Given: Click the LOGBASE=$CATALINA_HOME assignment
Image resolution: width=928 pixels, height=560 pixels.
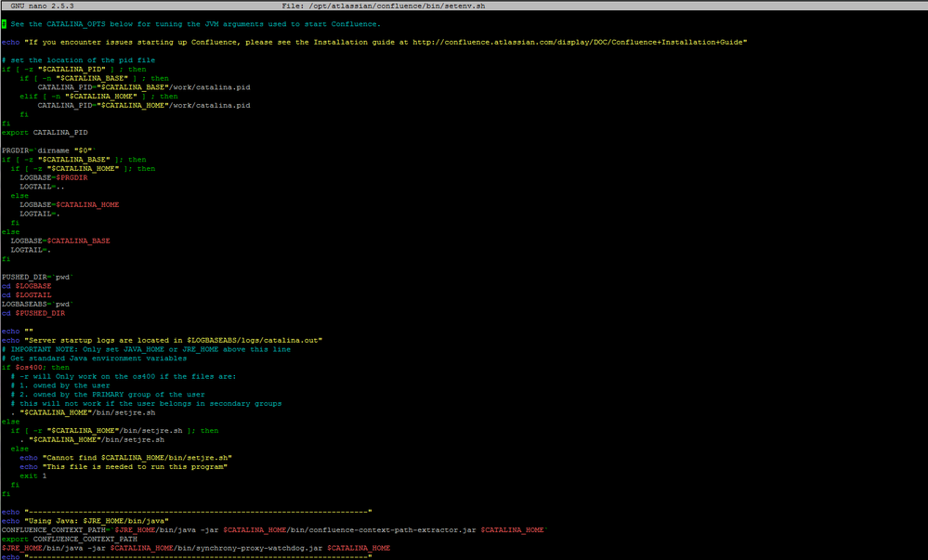Looking at the screenshot, I should tap(70, 205).
